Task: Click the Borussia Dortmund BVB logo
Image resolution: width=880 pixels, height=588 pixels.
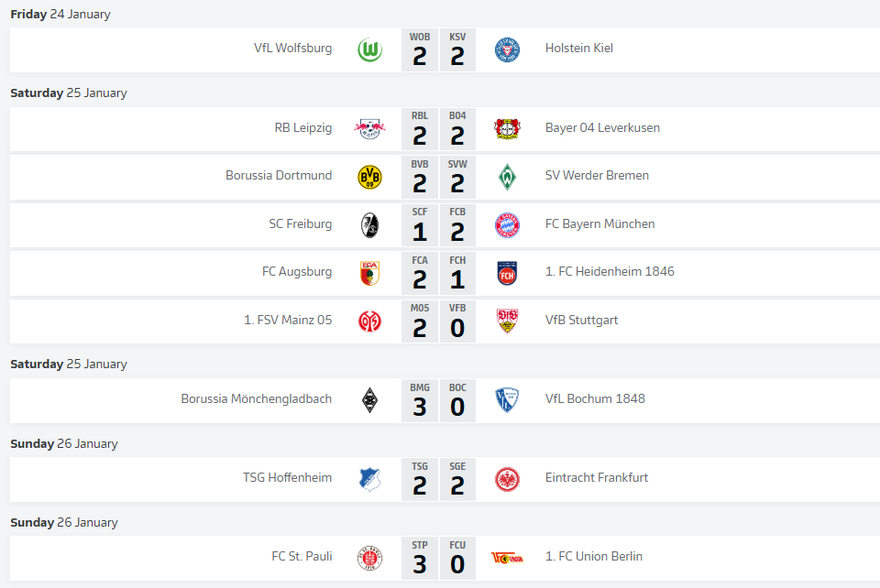Action: [x=370, y=176]
